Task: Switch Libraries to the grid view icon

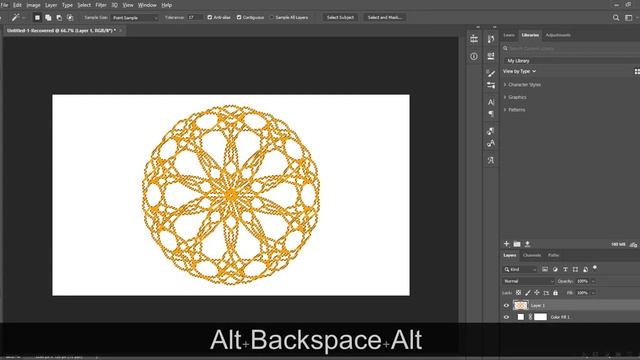Action: pos(637,71)
